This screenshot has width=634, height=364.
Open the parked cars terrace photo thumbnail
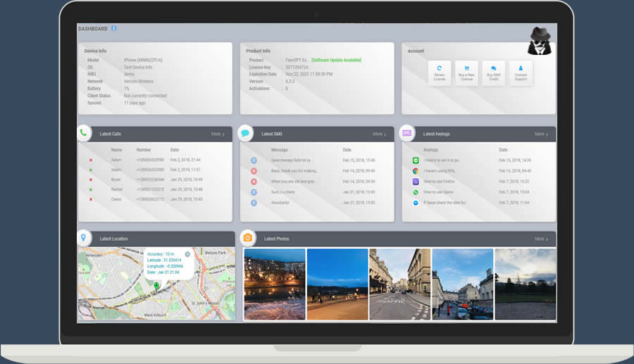click(x=463, y=284)
